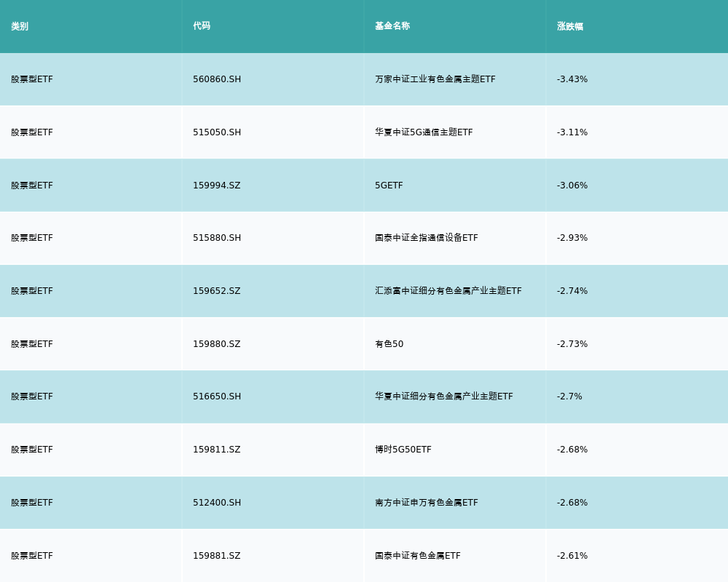Screen dimensions: 728x582
Task: Select fund code 515050.SH
Action: tap(217, 132)
